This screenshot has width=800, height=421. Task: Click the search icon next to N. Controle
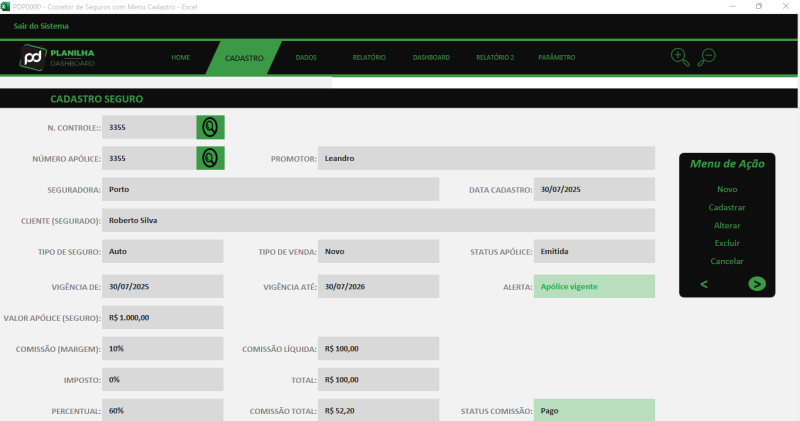pyautogui.click(x=210, y=127)
